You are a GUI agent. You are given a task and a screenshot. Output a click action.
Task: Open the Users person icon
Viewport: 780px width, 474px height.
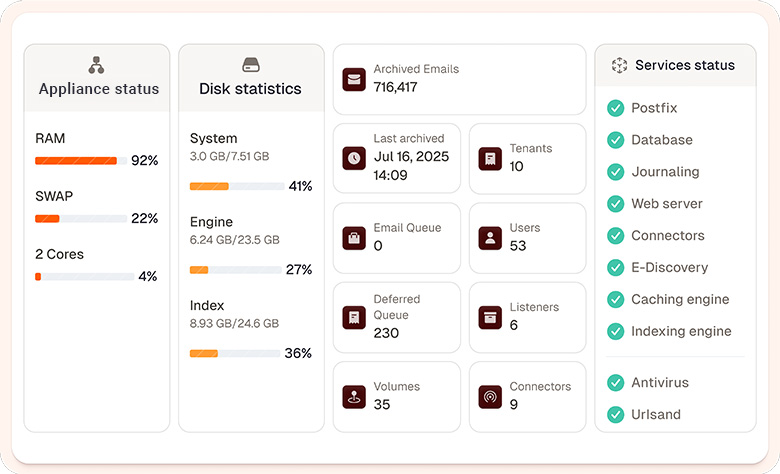point(490,238)
